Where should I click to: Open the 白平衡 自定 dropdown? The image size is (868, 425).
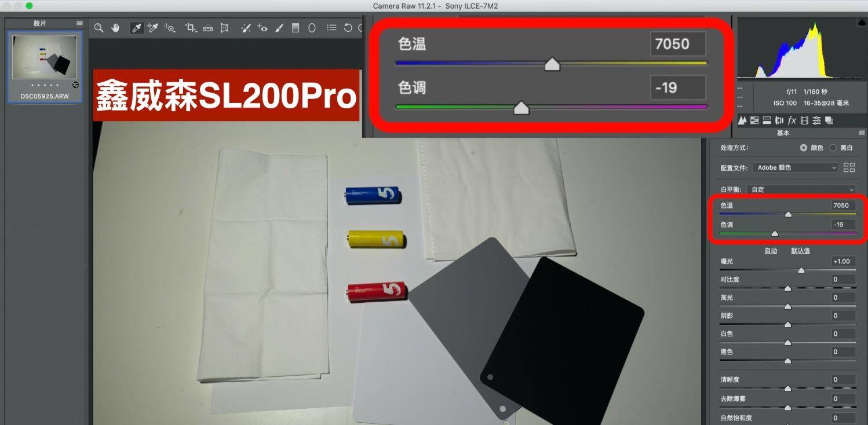coord(801,189)
